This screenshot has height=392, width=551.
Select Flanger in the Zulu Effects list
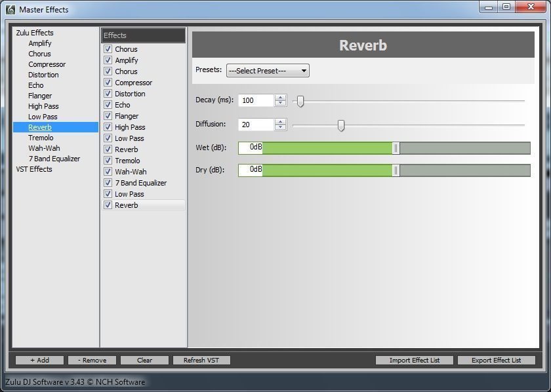(x=39, y=96)
